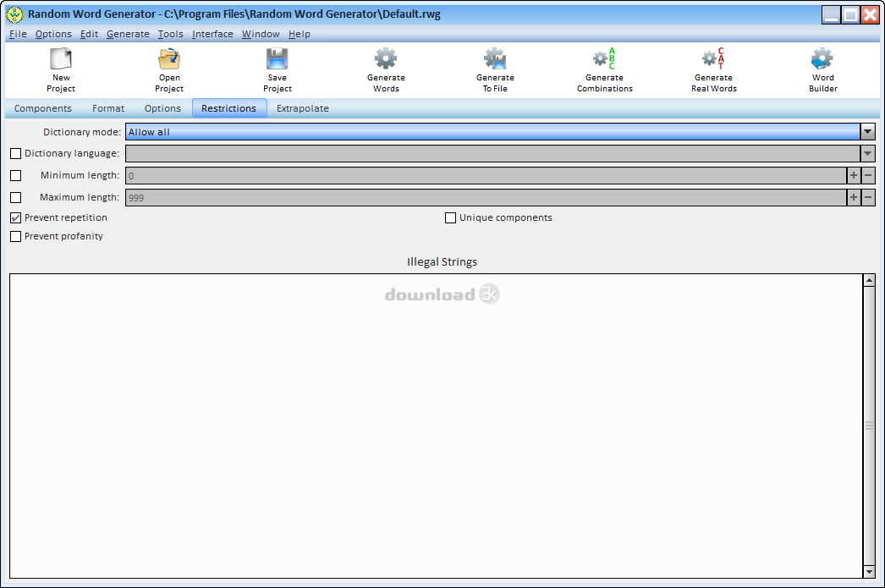The width and height of the screenshot is (885, 588).
Task: Click the Generate Words gear icon
Action: pos(386,58)
